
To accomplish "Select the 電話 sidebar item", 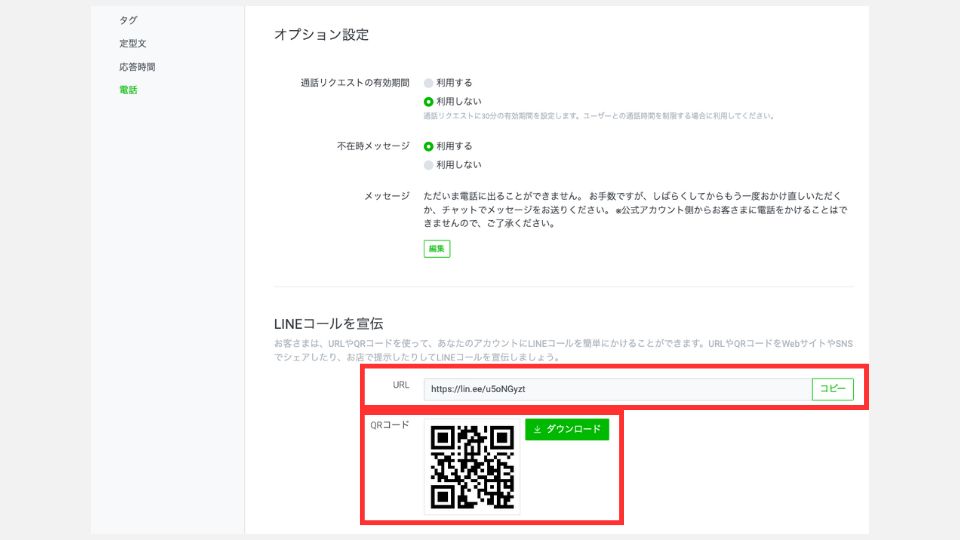I will 128,90.
